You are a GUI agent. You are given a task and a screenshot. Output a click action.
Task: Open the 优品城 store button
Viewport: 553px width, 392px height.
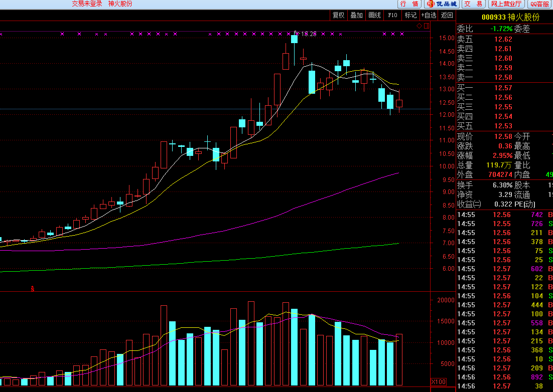pyautogui.click(x=442, y=4)
